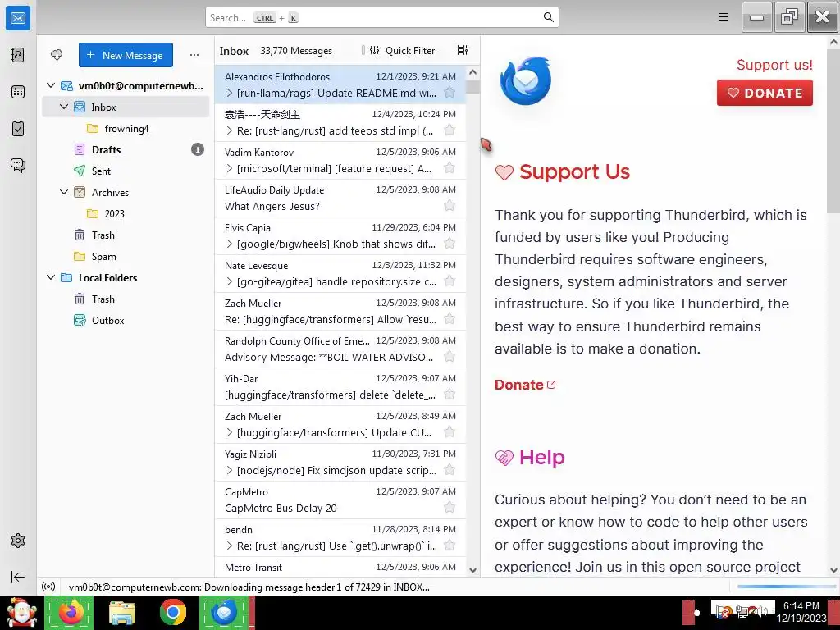Screen dimensions: 840x630
Task: Click message list scroll down arrow
Action: (473, 570)
